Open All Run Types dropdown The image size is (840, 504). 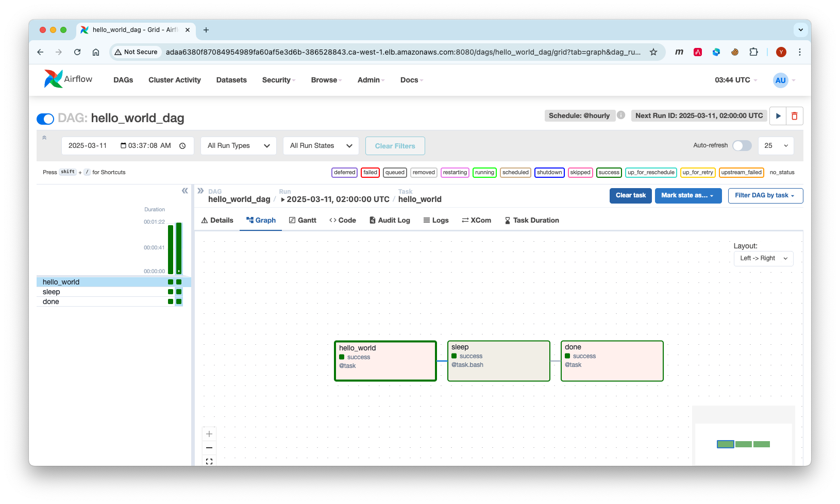[x=239, y=146]
